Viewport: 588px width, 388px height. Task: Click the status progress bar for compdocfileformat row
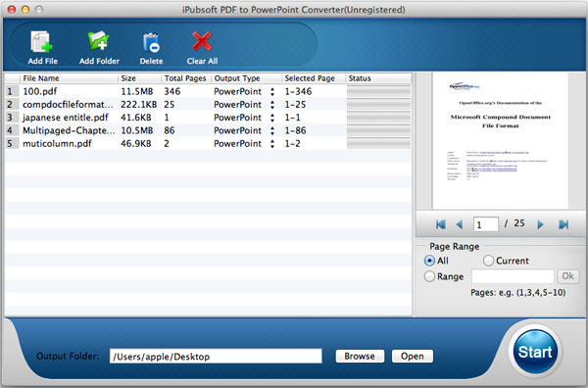click(378, 105)
